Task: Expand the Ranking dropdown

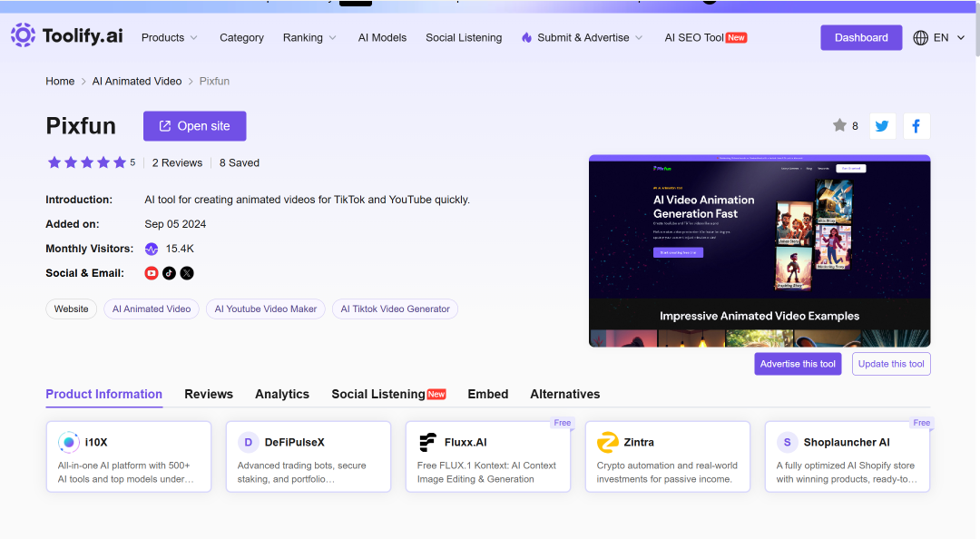Action: (309, 37)
